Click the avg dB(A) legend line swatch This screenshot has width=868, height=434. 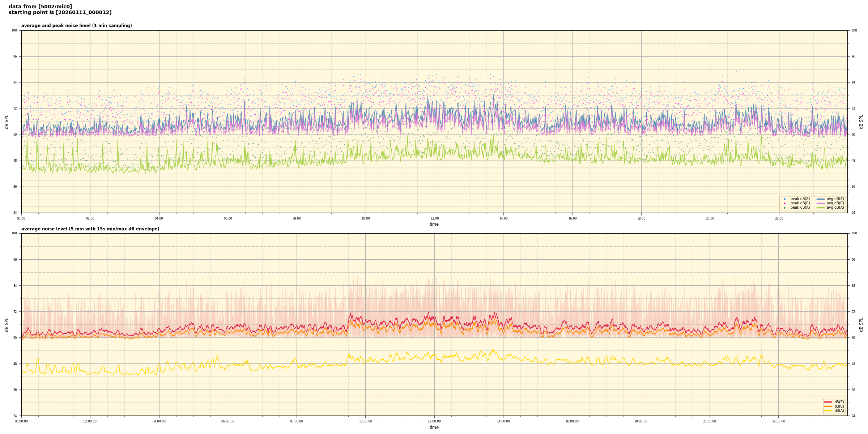[820, 208]
